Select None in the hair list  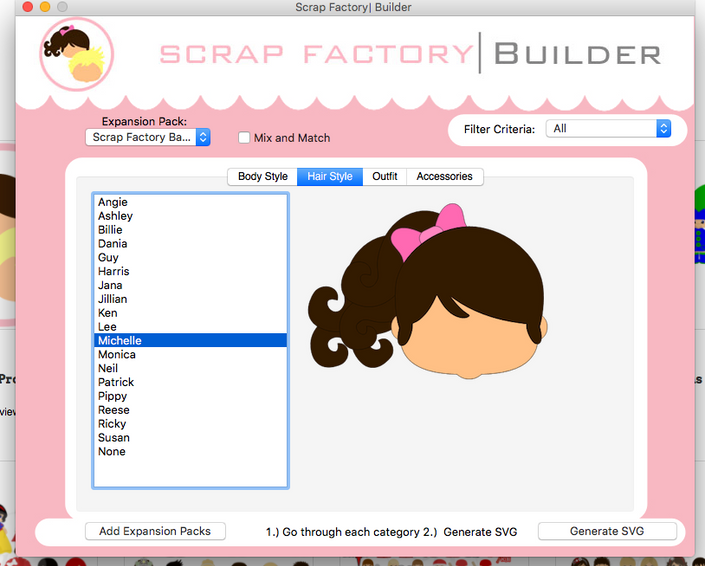pos(190,451)
